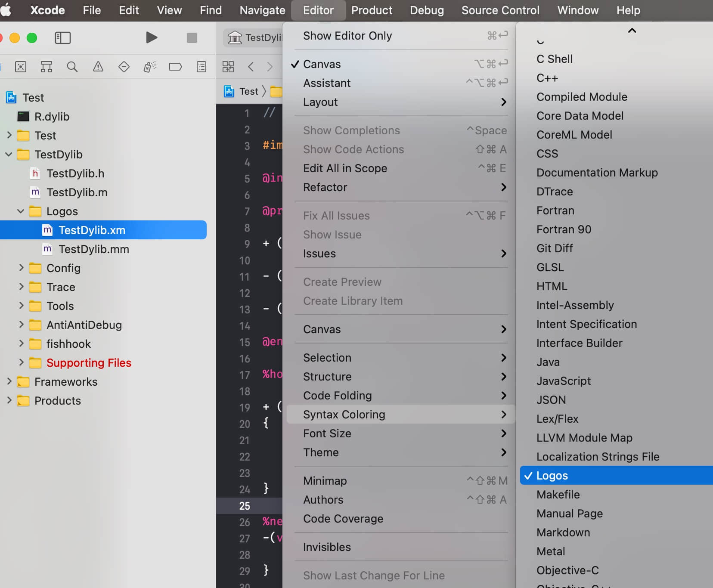
Task: Open the Code Folding submenu
Action: point(399,396)
